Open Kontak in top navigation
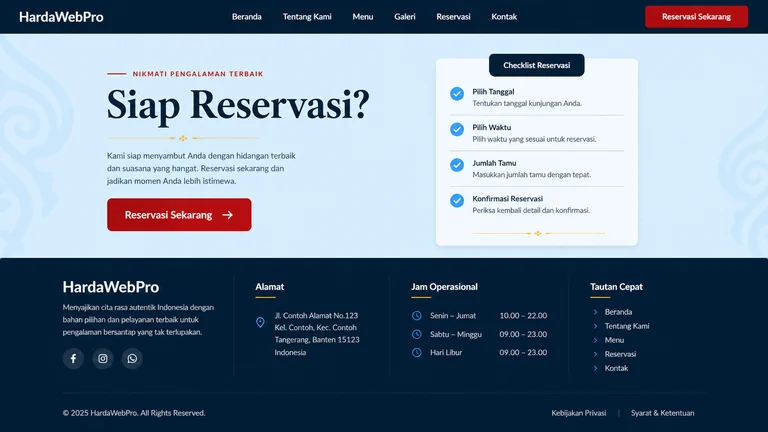Screen dimensions: 768x432 (504, 17)
